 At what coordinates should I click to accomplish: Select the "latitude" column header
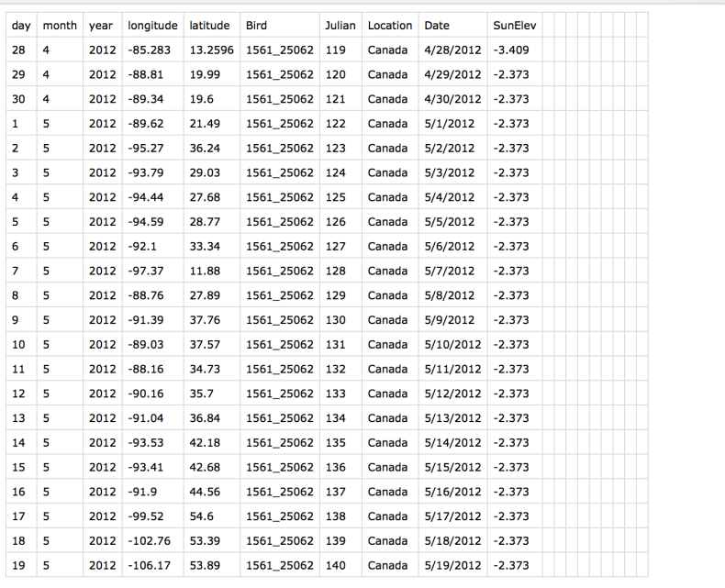tap(209, 25)
